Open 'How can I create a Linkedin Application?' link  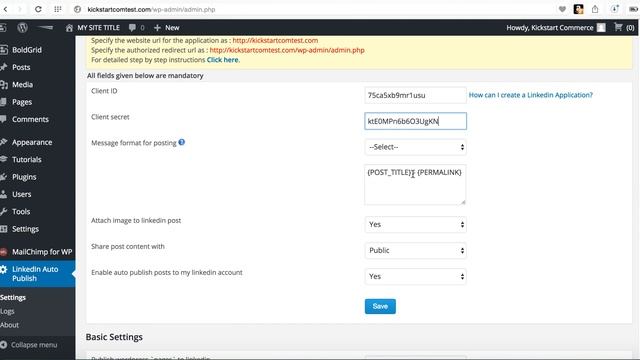[x=531, y=95]
